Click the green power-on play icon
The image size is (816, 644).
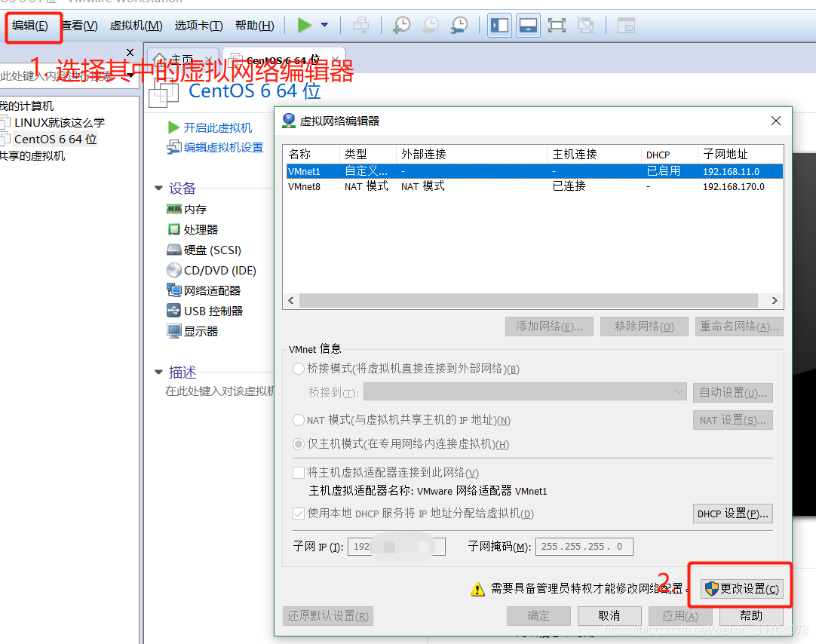(305, 25)
